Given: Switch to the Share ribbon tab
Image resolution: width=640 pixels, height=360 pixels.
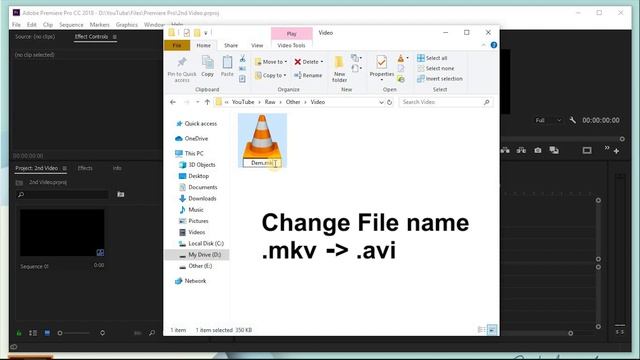Looking at the screenshot, I should 231,45.
